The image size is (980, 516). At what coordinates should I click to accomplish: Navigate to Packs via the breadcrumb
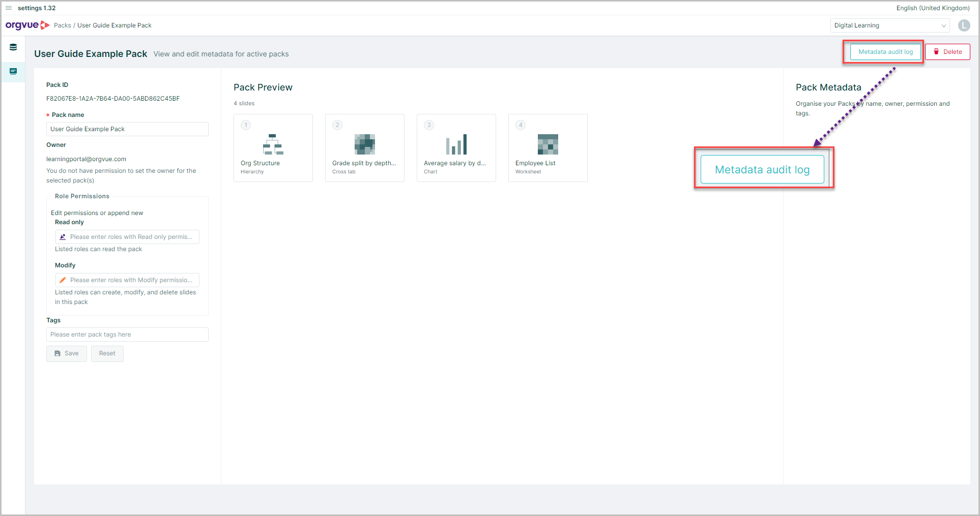point(63,25)
